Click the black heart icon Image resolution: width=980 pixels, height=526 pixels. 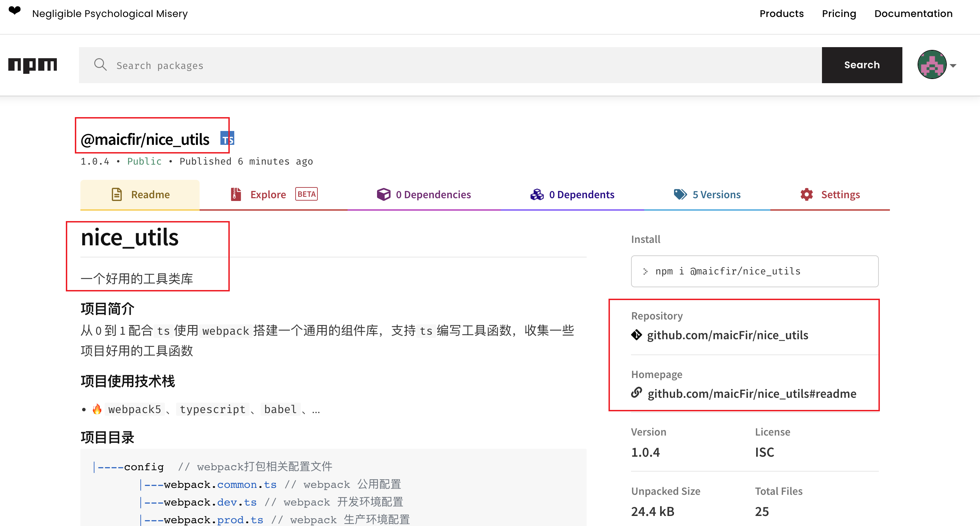tap(15, 10)
